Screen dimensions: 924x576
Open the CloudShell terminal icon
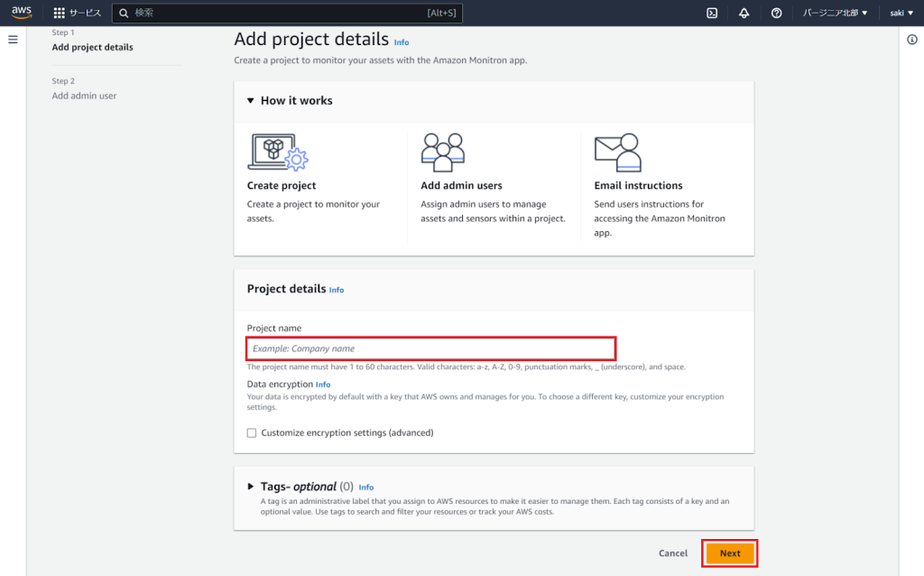point(712,14)
